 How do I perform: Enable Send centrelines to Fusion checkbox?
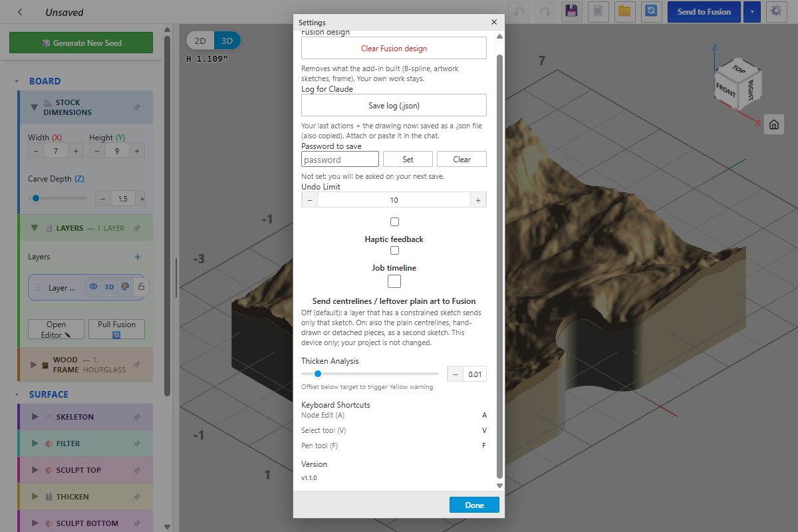tap(394, 281)
